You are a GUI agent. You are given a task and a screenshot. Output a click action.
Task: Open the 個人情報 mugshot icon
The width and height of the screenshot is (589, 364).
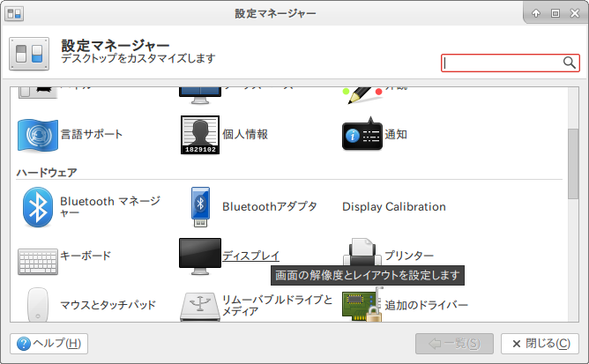coord(200,135)
